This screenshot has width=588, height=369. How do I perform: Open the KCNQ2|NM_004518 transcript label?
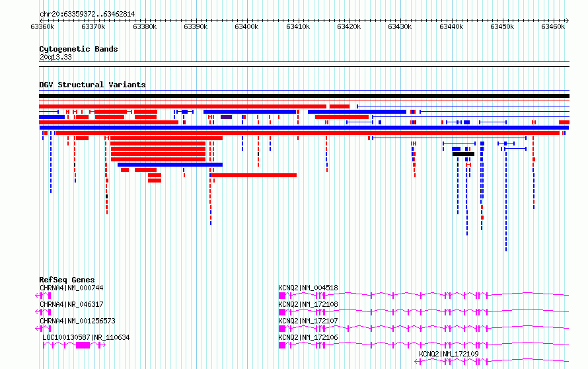pos(309,288)
